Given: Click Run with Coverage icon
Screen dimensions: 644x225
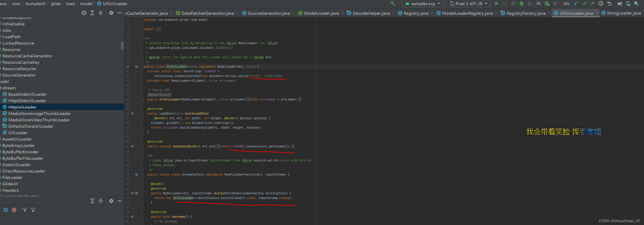Looking at the screenshot, I should (530, 3).
